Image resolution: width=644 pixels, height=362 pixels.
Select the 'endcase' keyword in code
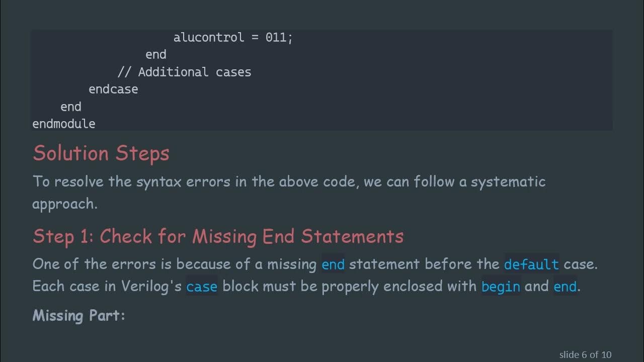[113, 89]
